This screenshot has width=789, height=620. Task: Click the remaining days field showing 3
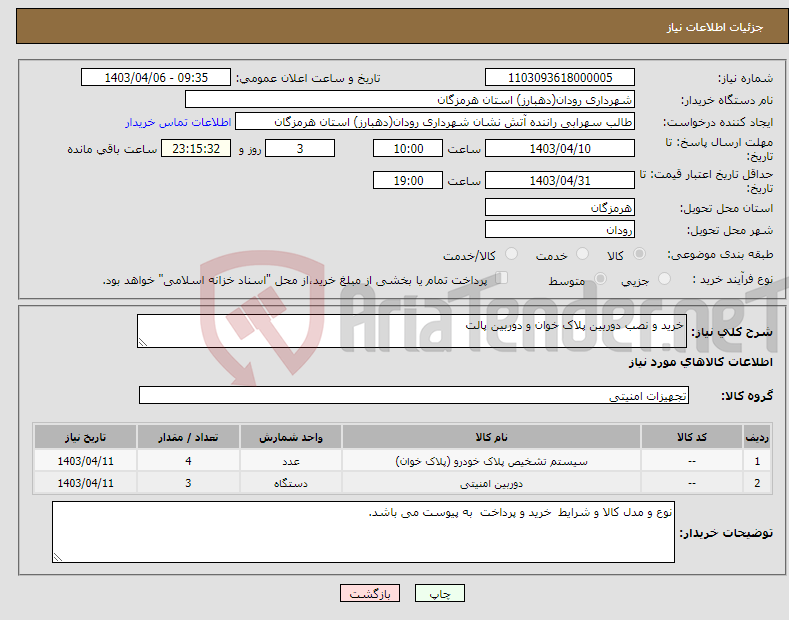pyautogui.click(x=300, y=148)
